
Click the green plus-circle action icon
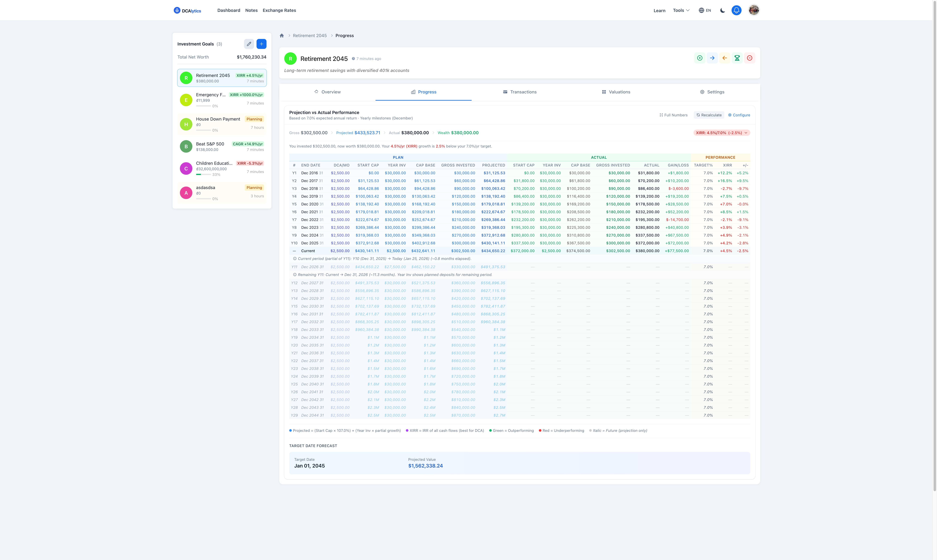click(x=700, y=58)
